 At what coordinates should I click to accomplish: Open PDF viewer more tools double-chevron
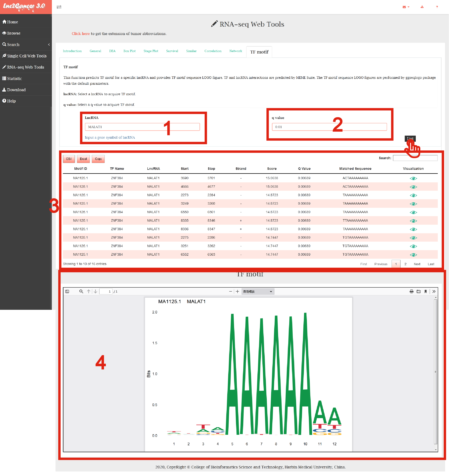click(434, 291)
